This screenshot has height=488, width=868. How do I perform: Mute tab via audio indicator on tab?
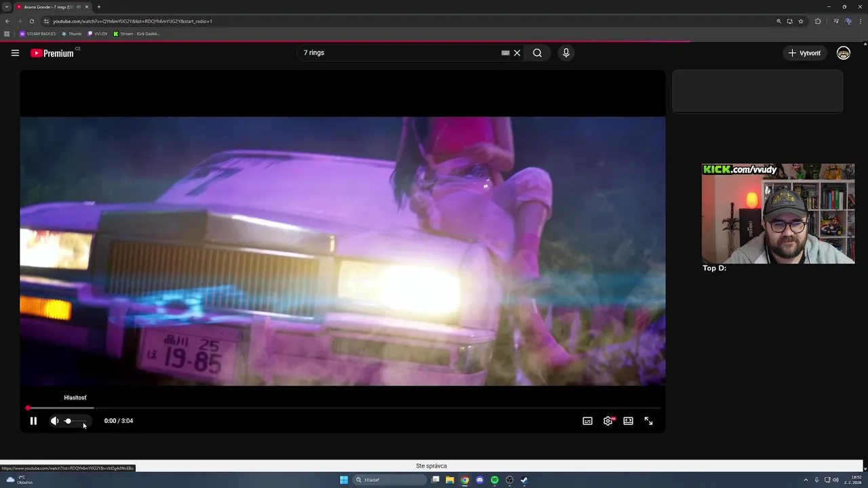coord(79,7)
